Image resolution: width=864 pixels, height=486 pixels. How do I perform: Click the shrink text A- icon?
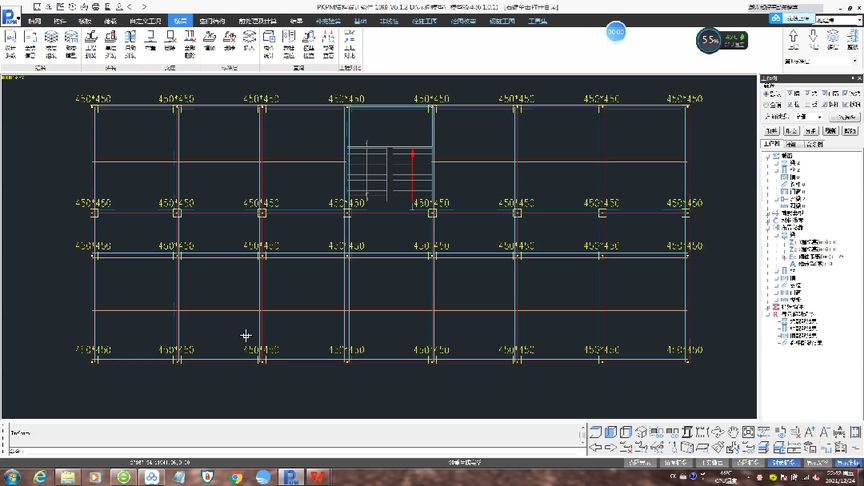click(824, 432)
